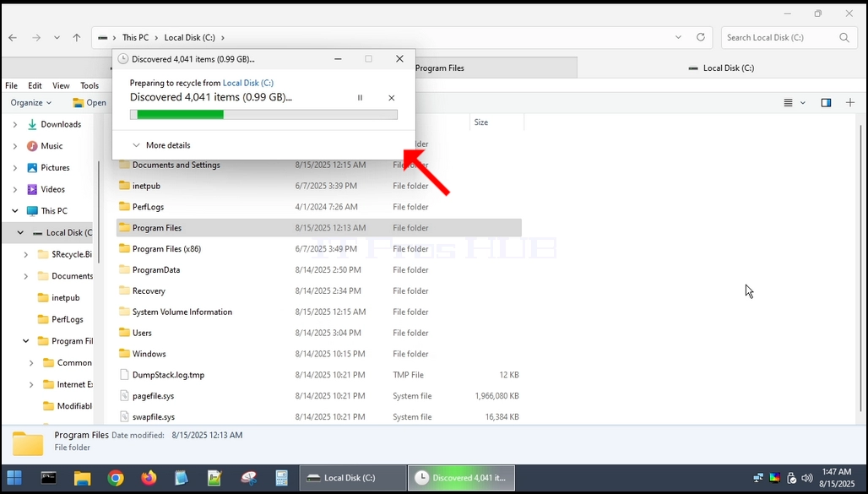Click the Local Disk (C:) breadcrumb in the address bar
The width and height of the screenshot is (868, 494).
[190, 38]
